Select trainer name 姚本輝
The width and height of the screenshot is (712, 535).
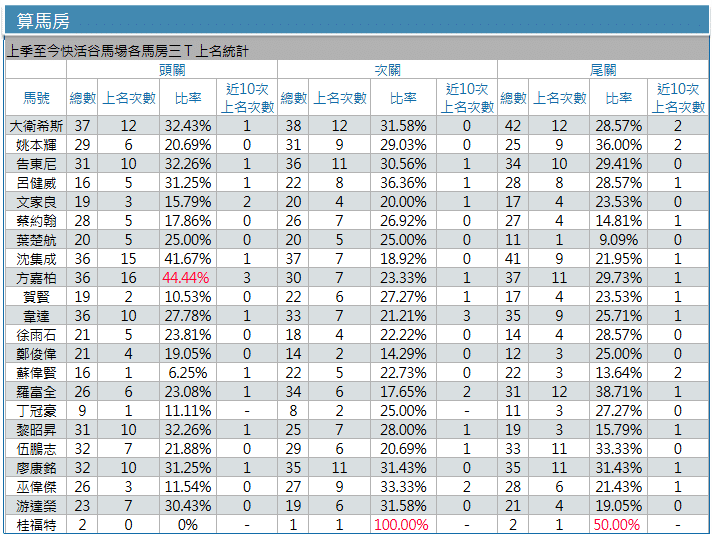coord(36,145)
